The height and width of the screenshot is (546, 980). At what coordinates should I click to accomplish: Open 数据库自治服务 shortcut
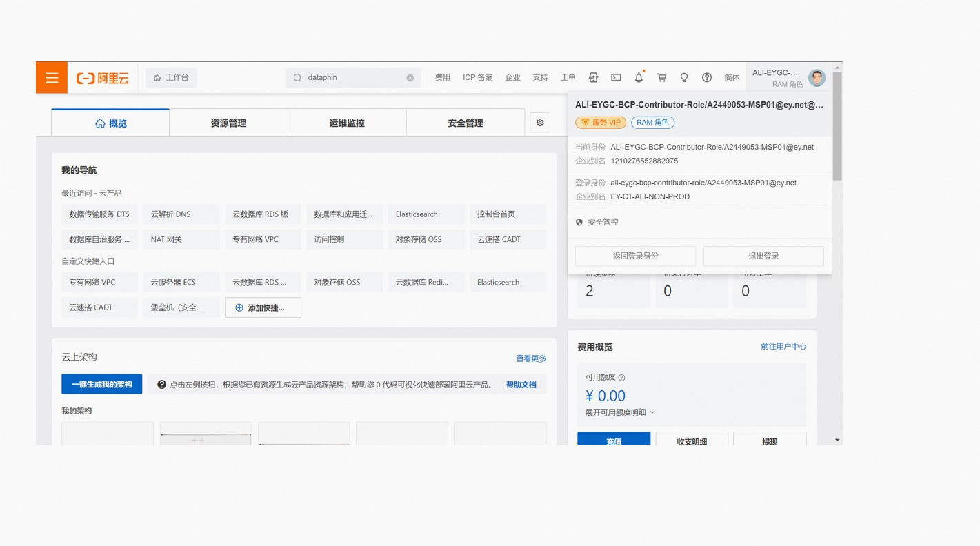pos(99,240)
